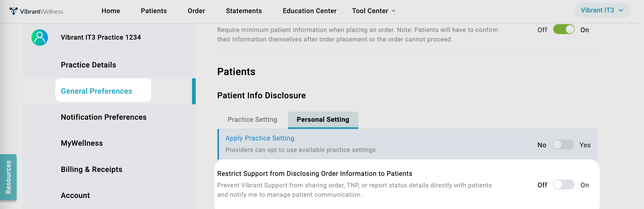This screenshot has height=209, width=644.
Task: Go to the Home page
Action: tap(111, 11)
